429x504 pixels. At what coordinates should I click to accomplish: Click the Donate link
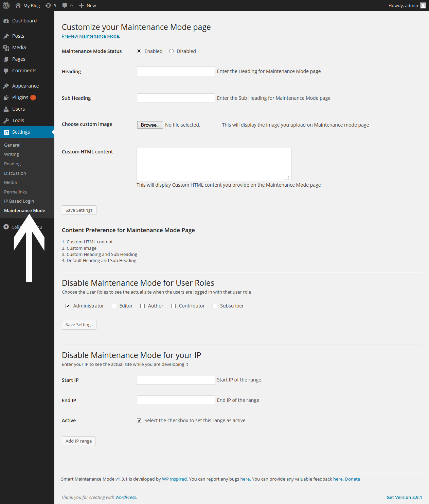pyautogui.click(x=353, y=479)
